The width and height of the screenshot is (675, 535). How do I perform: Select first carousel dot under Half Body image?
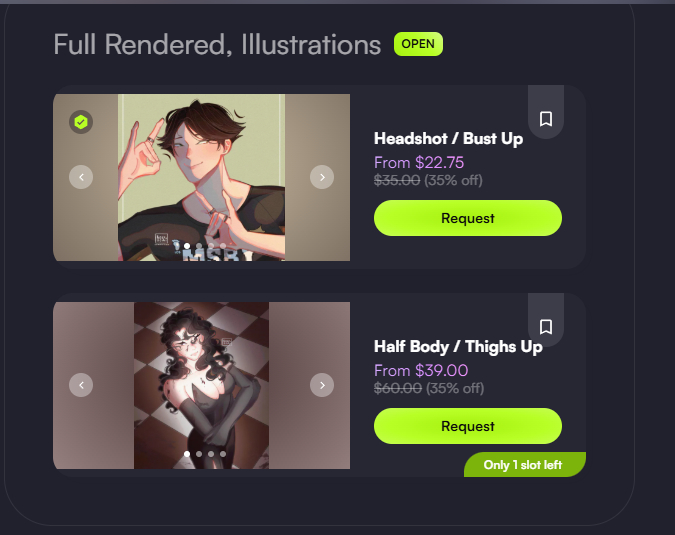click(x=187, y=454)
